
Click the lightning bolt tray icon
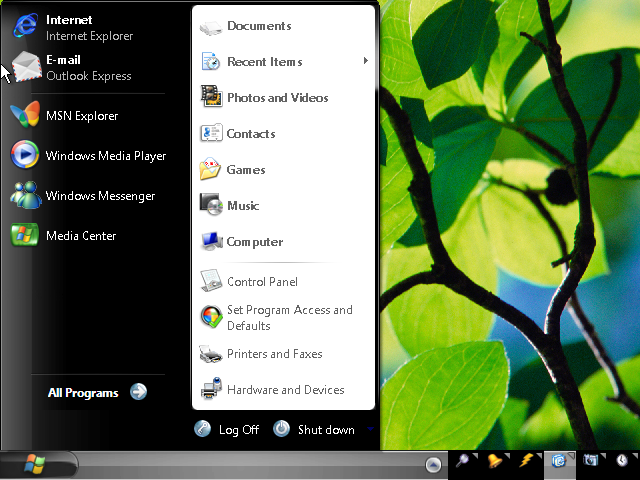coord(526,460)
